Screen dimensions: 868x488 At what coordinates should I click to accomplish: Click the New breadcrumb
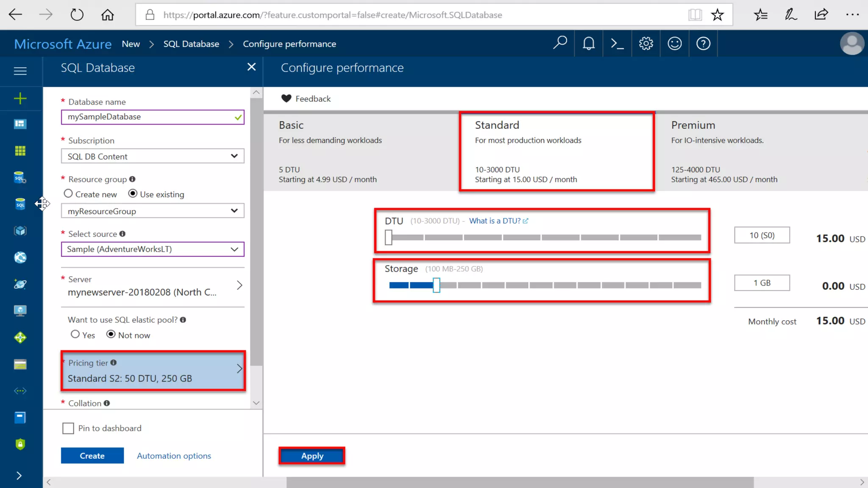point(131,44)
